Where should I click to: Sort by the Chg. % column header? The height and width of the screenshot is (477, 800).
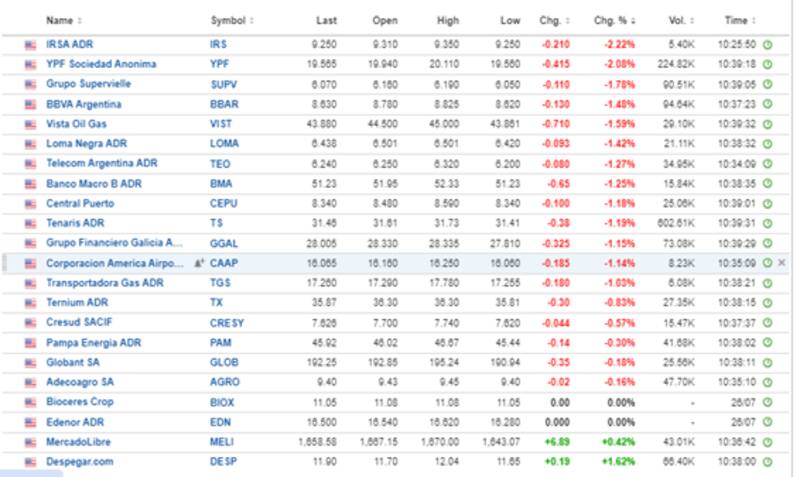click(612, 20)
